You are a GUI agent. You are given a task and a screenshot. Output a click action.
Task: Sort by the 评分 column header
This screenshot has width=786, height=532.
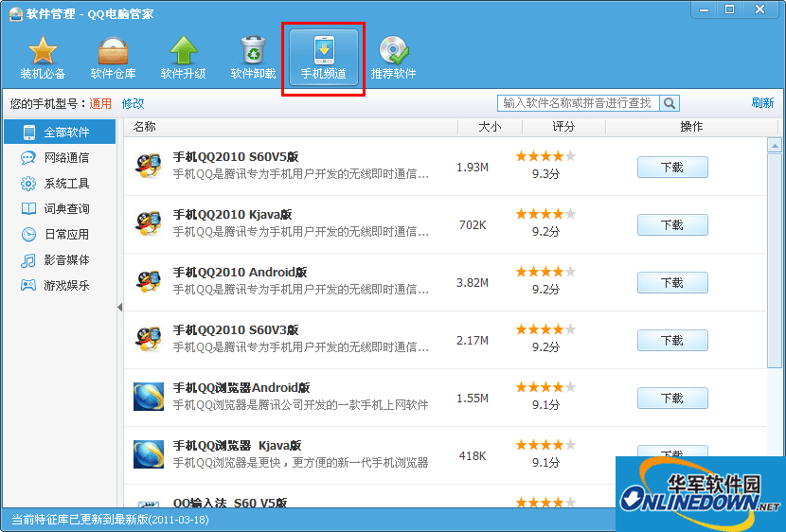tap(563, 127)
